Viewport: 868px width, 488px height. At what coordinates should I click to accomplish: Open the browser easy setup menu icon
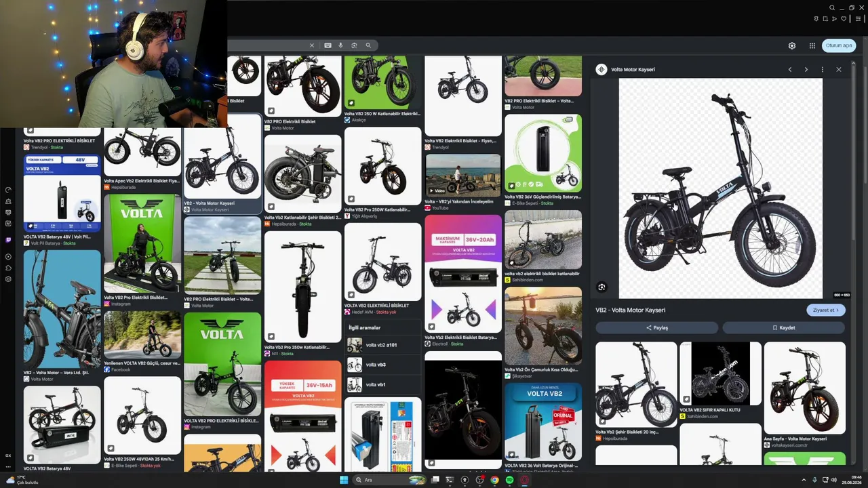point(858,19)
